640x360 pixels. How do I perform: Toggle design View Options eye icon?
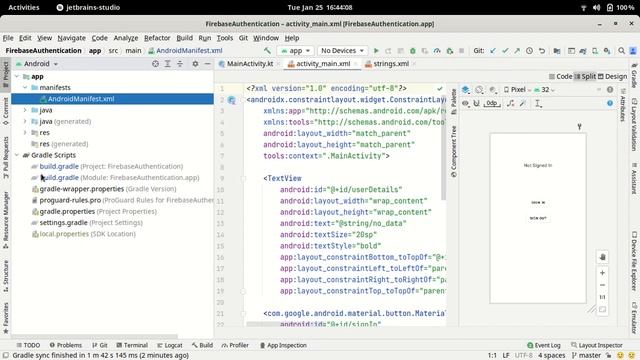(x=465, y=104)
